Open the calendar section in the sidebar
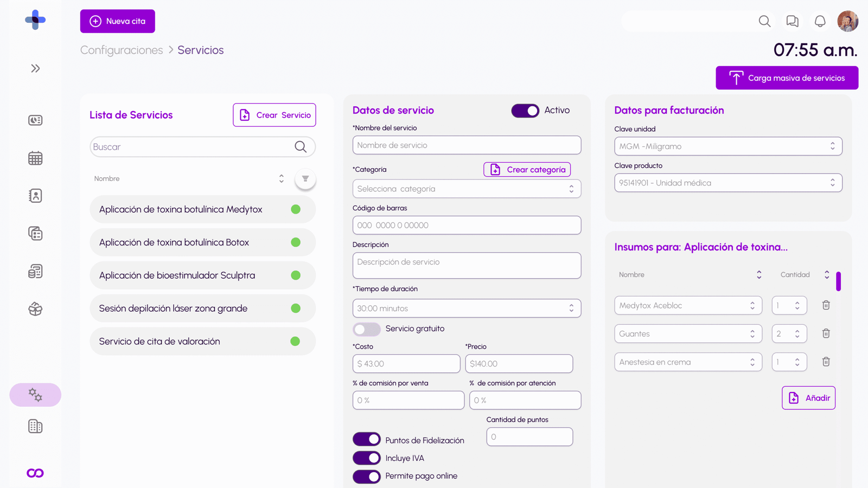Screen dimensions: 868x488 point(35,158)
